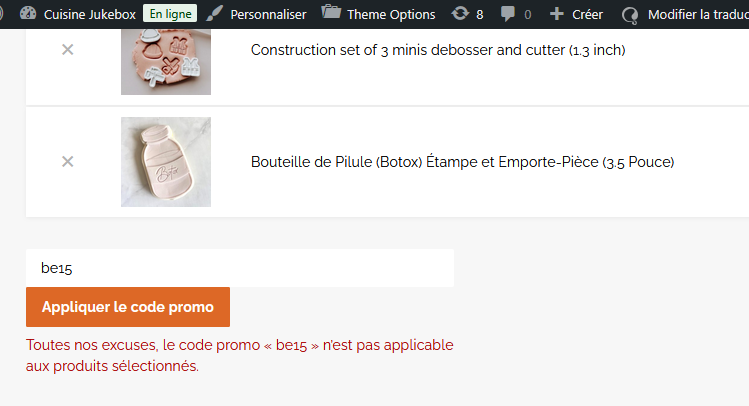Remove the Construction set item from cart
The width and height of the screenshot is (749, 406).
[x=68, y=50]
